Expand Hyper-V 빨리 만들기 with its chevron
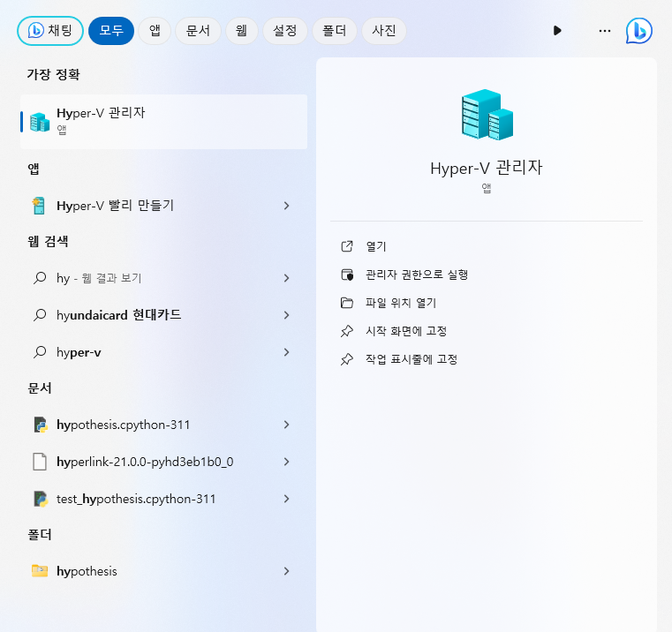 286,206
